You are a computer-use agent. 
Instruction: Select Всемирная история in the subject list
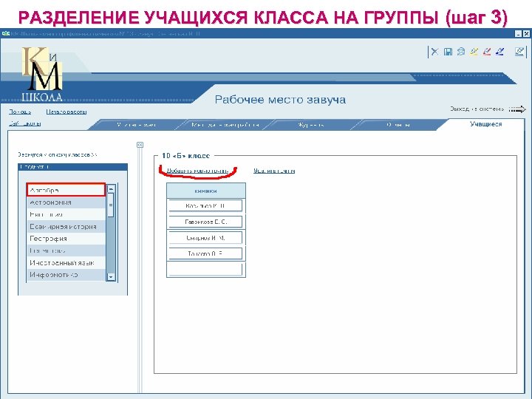66,227
